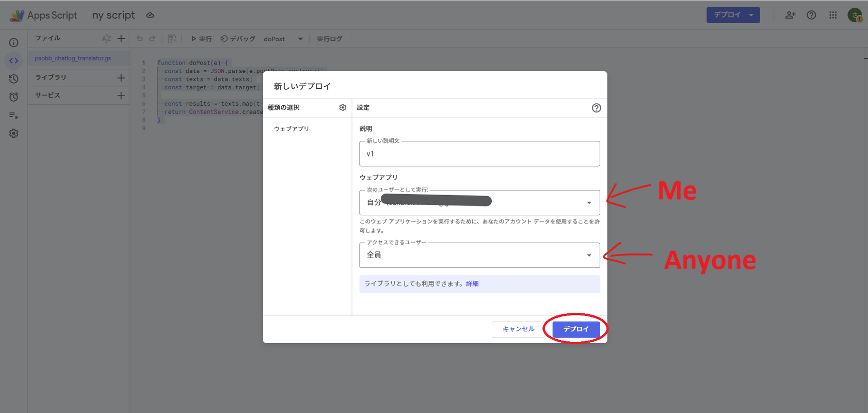The image size is (868, 413).
Task: Open the Google apps grid icon
Action: click(832, 15)
